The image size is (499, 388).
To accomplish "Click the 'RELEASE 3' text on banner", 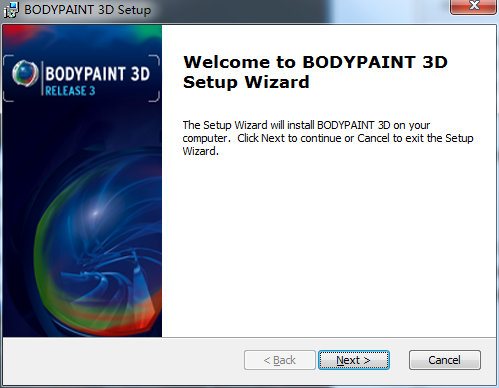I will pyautogui.click(x=70, y=91).
